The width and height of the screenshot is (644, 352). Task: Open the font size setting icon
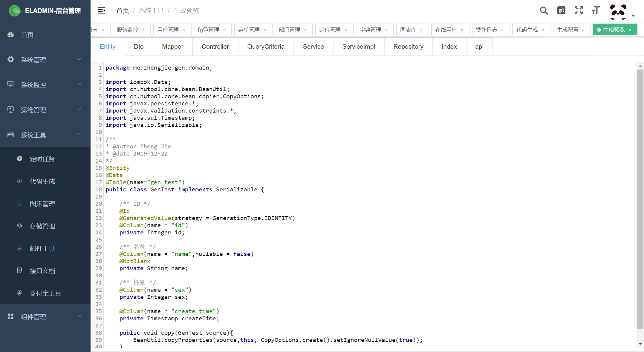click(x=596, y=11)
